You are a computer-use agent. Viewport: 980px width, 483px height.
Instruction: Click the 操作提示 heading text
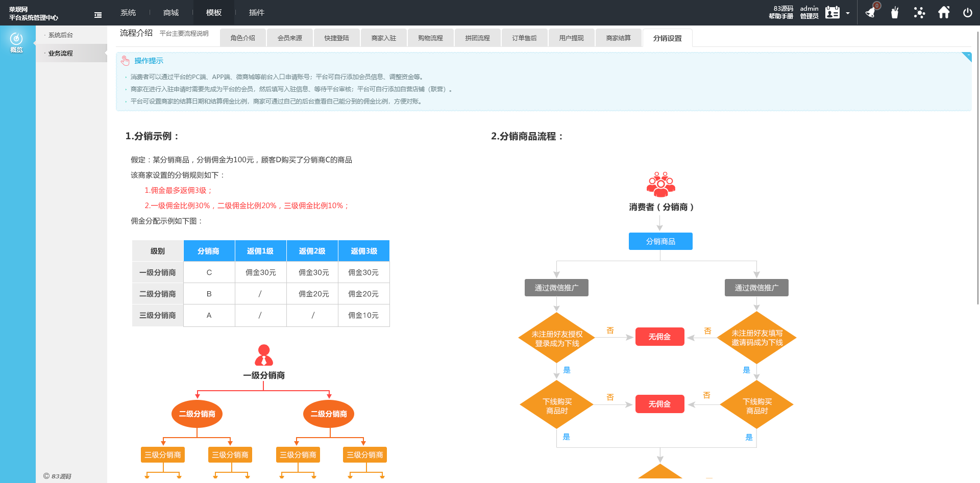coord(149,61)
